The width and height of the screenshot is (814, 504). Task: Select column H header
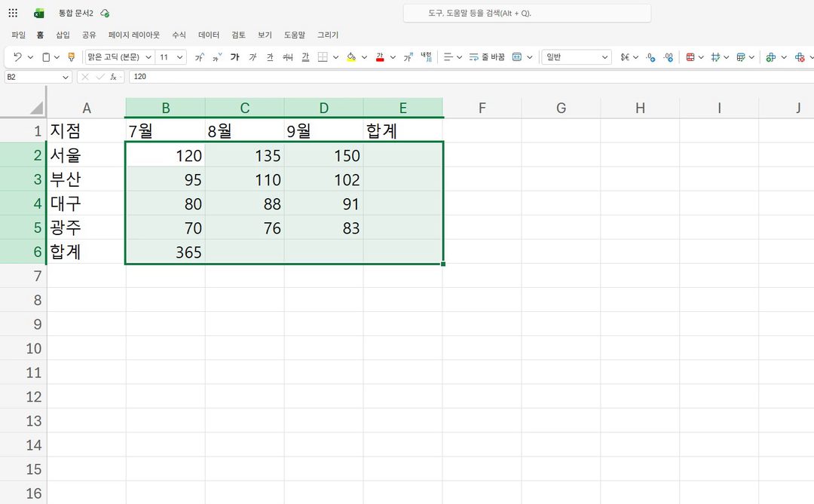(640, 108)
